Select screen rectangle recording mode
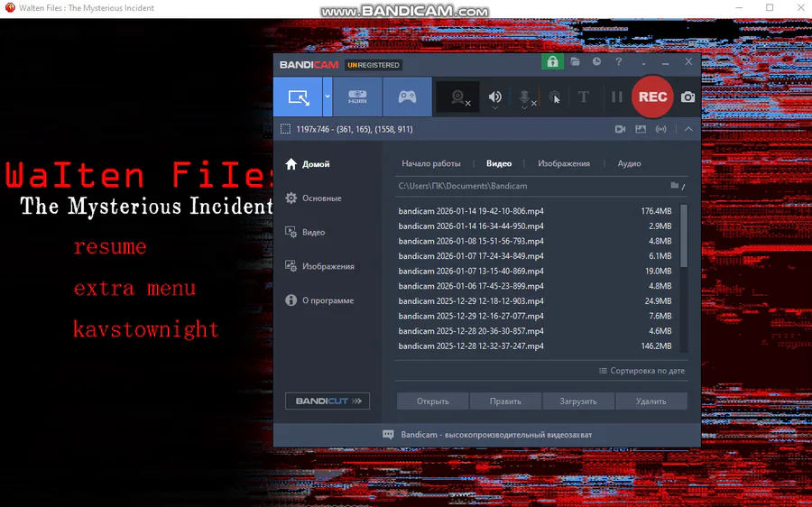 298,97
